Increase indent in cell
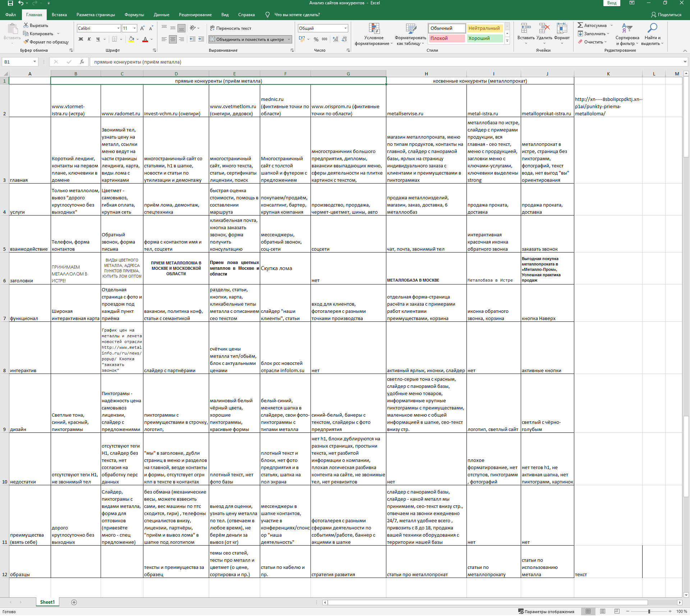Viewport: 690px width, 616px height. pyautogui.click(x=201, y=39)
